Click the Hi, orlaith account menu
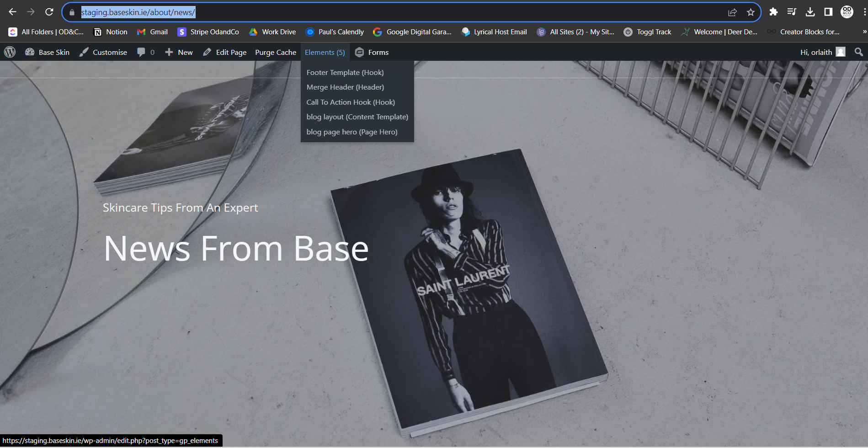The width and height of the screenshot is (868, 448). click(x=823, y=52)
